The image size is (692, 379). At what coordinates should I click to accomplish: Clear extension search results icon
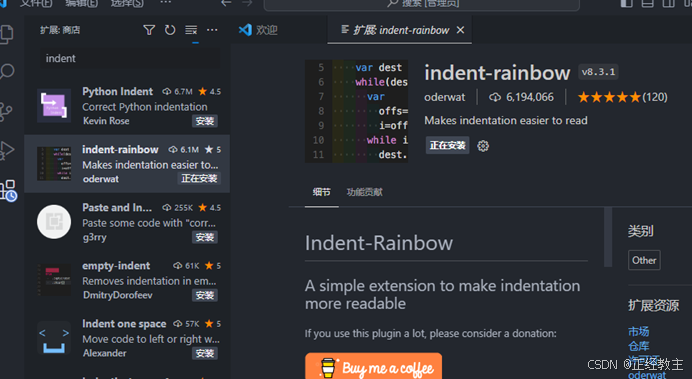[x=191, y=30]
